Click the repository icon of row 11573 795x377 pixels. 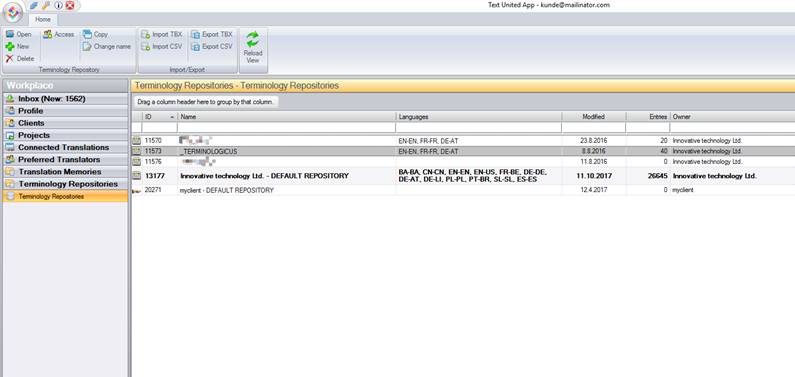136,151
